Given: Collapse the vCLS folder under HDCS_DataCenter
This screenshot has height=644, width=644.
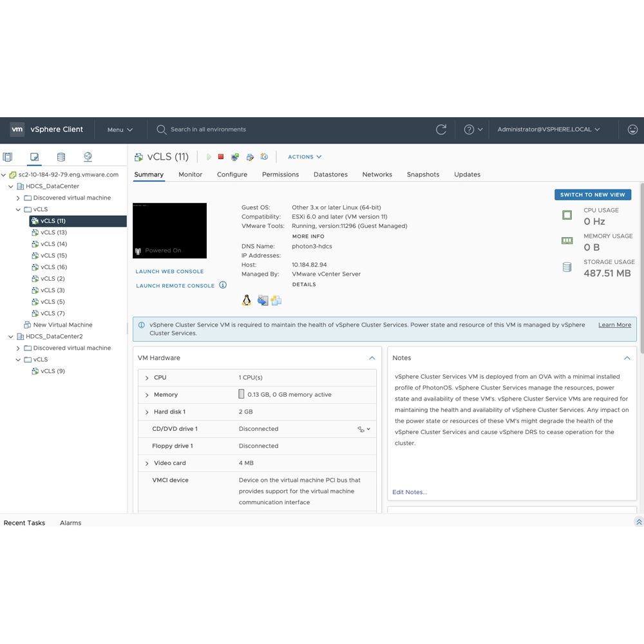Looking at the screenshot, I should click(18, 209).
